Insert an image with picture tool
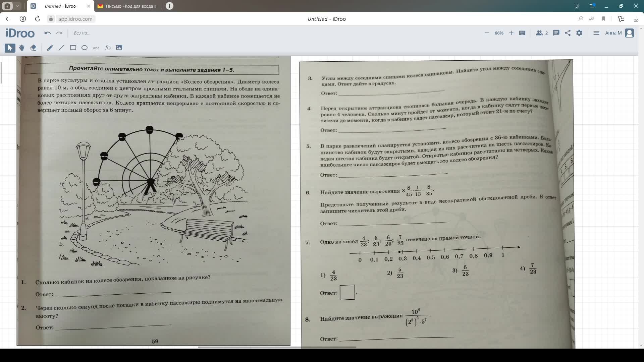 click(119, 48)
